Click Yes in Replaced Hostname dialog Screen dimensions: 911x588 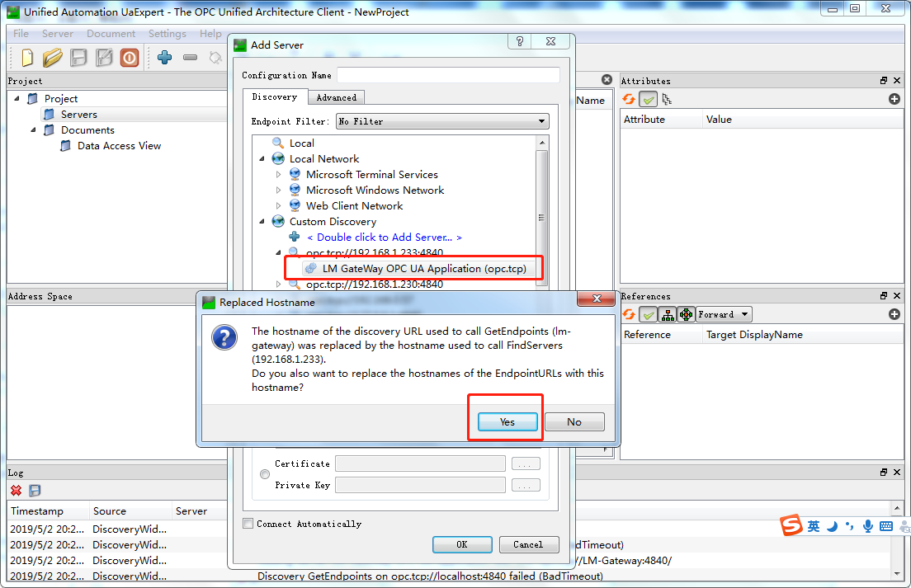point(507,422)
